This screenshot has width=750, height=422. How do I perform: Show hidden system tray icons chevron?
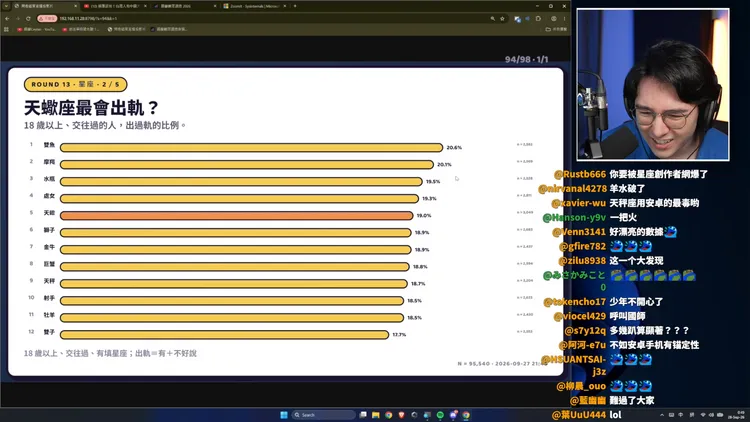pos(662,415)
